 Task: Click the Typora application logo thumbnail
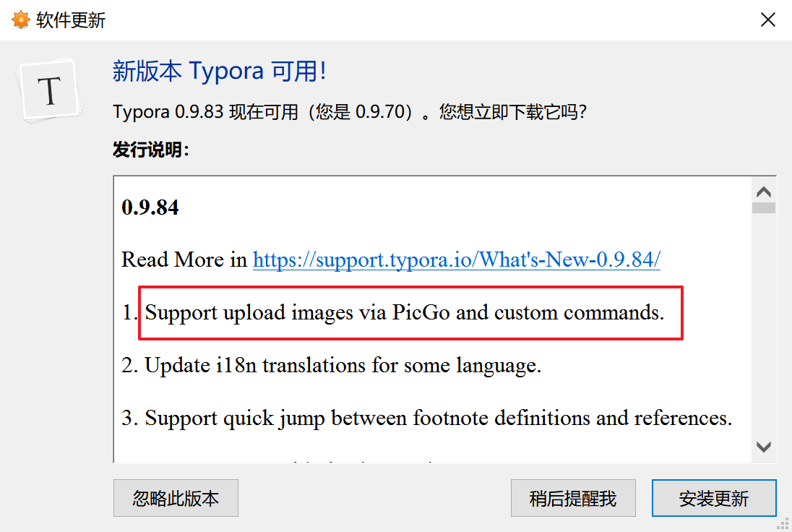[49, 90]
